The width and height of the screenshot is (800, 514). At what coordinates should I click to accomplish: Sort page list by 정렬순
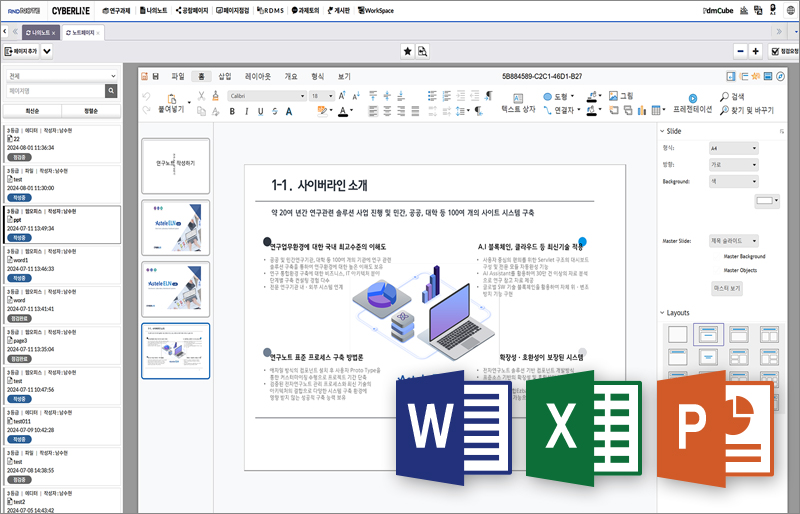click(x=91, y=111)
